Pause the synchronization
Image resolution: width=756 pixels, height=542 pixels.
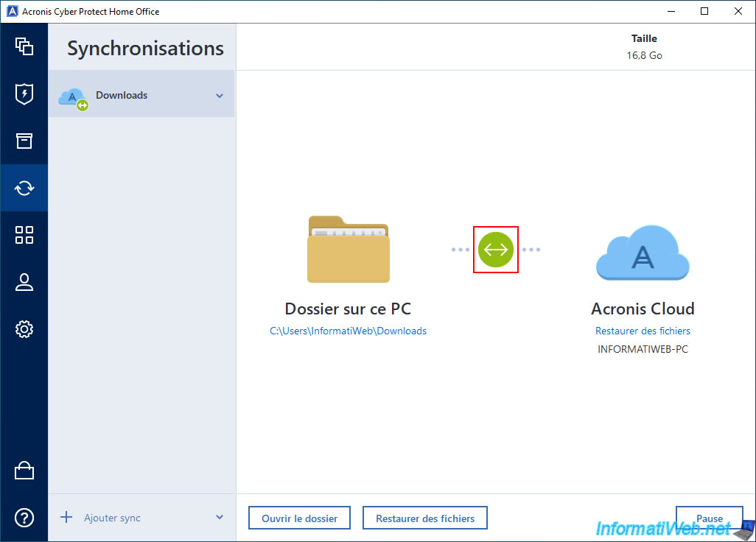[709, 518]
